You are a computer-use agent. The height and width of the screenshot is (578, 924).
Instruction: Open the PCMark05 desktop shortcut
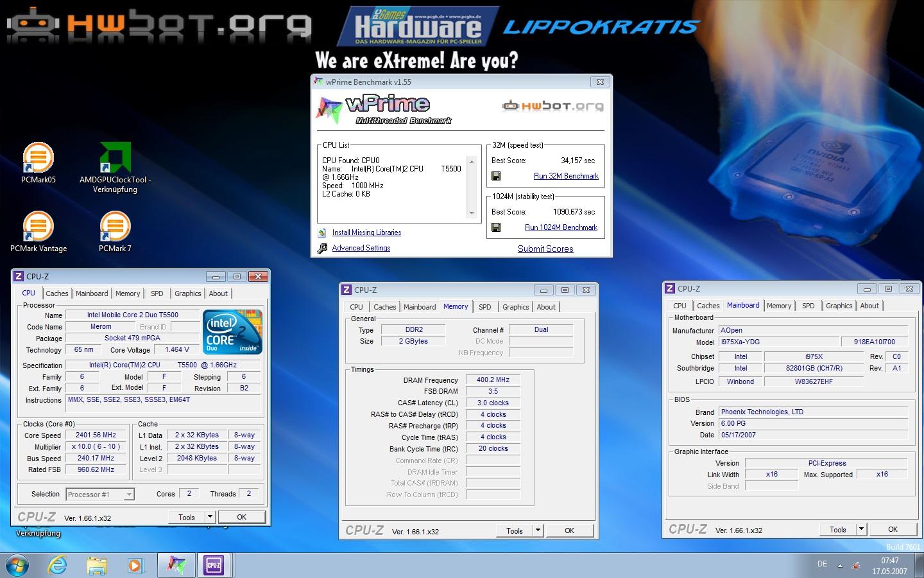pos(38,164)
